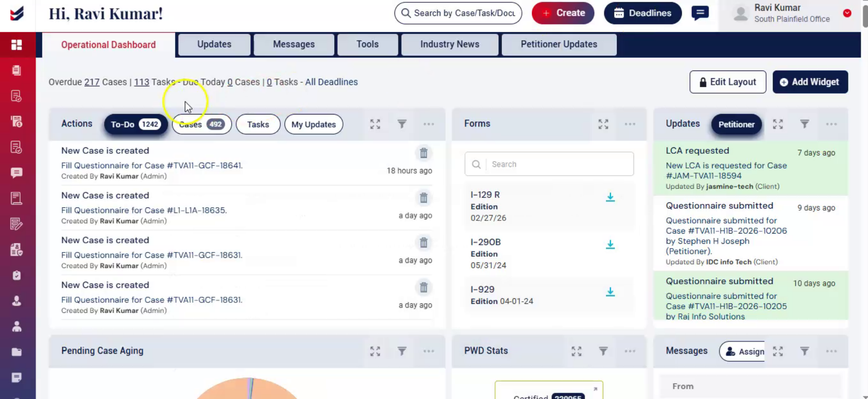
Task: Expand Pending Case Aging widget to fullscreen
Action: [x=375, y=351]
